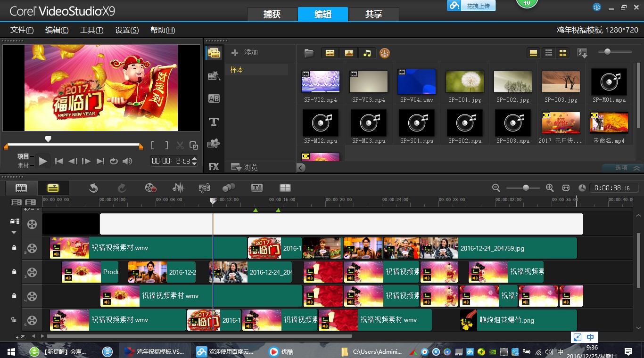Open the Title (T) panel
This screenshot has height=358, width=644.
coord(214,122)
